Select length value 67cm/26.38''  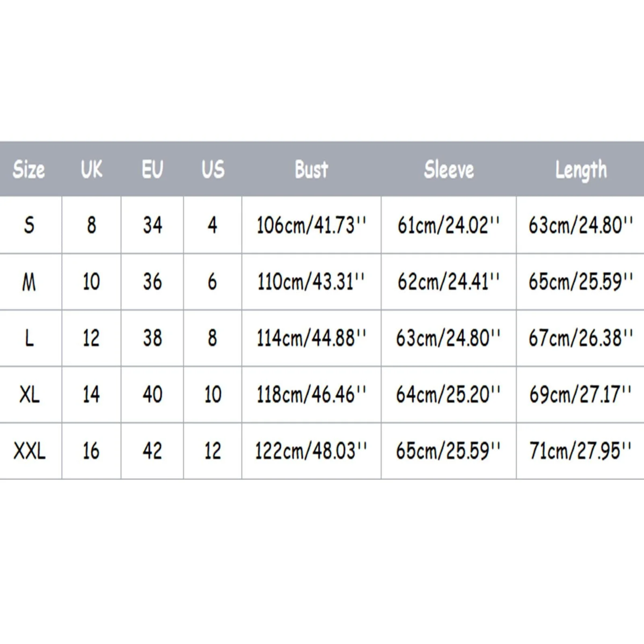580,338
